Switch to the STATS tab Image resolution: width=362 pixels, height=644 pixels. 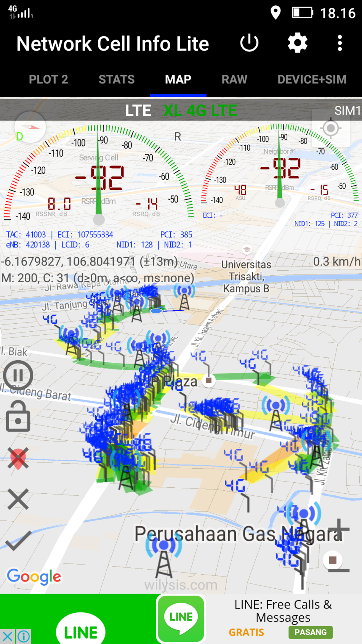117,79
